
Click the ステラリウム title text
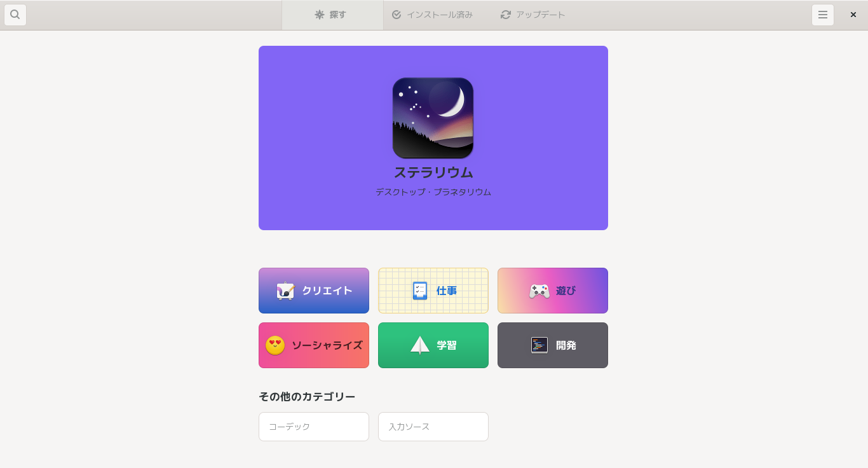coord(433,172)
